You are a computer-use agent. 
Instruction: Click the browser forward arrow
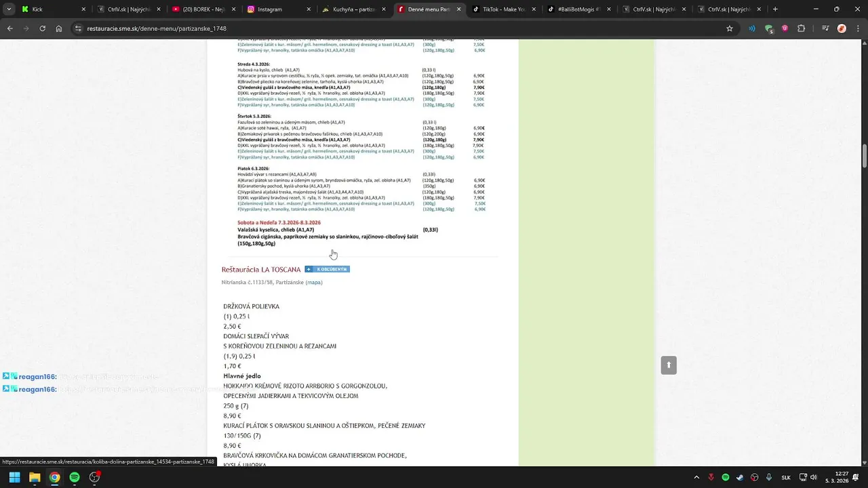click(26, 28)
